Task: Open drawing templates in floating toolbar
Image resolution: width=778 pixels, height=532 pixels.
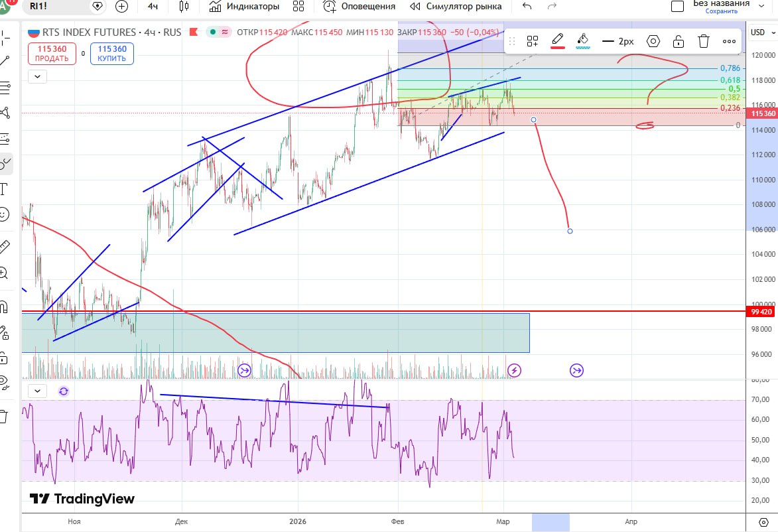Action: 533,41
